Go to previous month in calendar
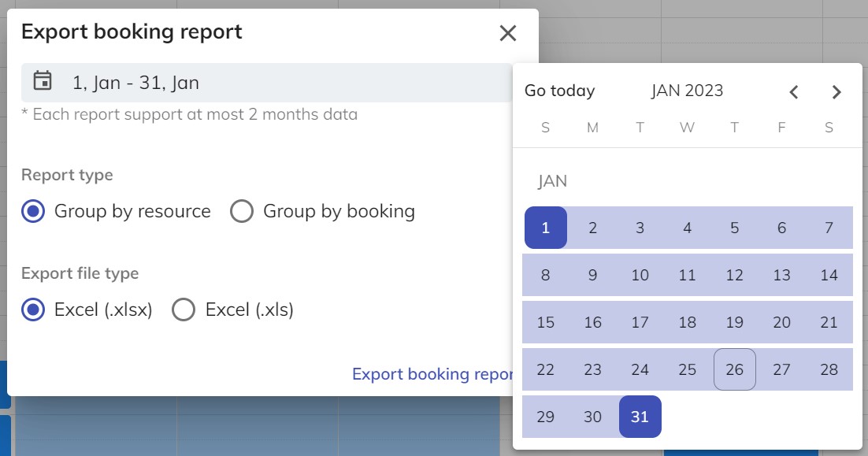The height and width of the screenshot is (456, 868). [794, 91]
